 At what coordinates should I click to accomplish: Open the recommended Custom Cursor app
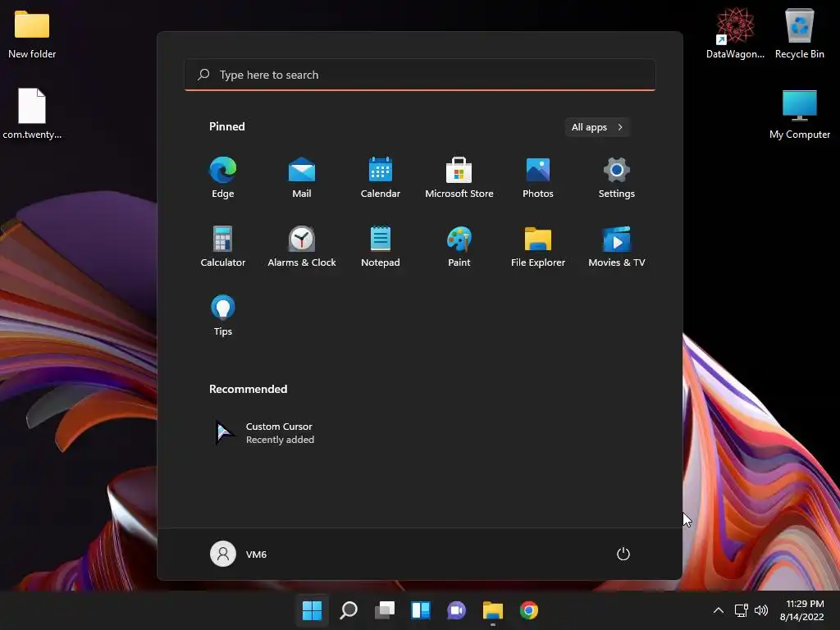265,433
